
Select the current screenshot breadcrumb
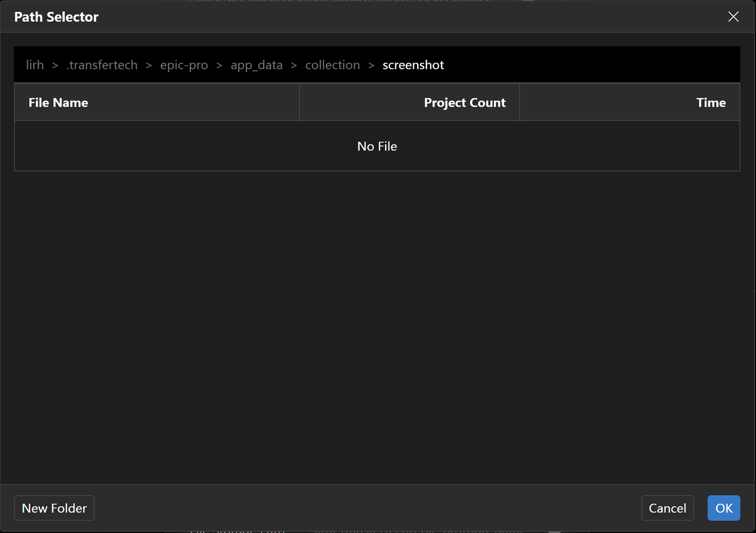[413, 65]
